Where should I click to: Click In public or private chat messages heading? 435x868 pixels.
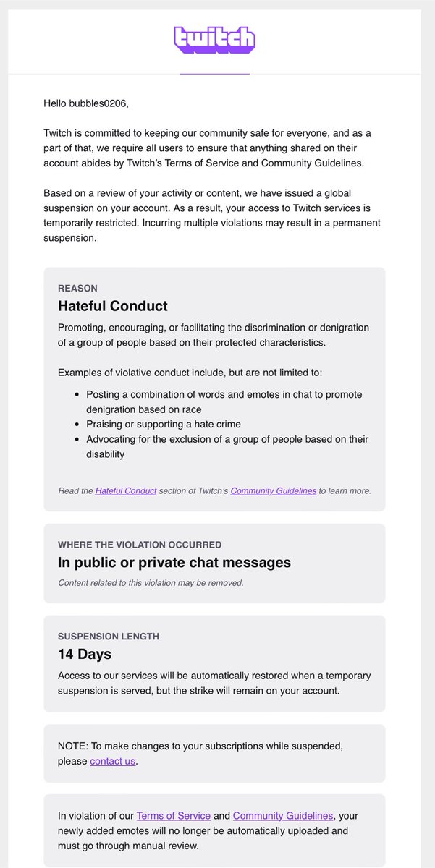[x=174, y=562]
